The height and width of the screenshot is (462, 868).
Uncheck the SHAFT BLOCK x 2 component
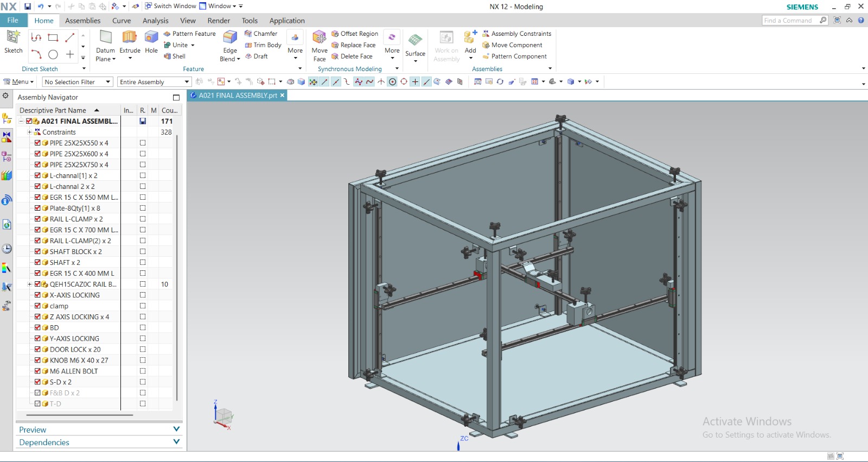point(37,252)
